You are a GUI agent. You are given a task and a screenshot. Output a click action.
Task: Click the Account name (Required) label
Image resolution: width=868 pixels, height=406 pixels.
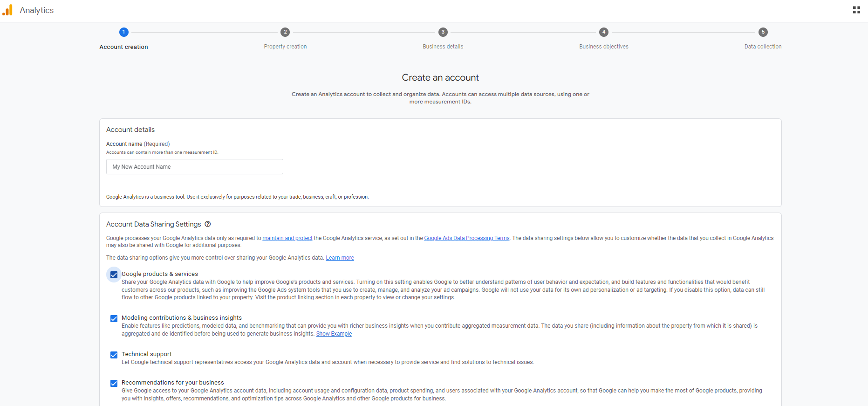click(x=138, y=144)
